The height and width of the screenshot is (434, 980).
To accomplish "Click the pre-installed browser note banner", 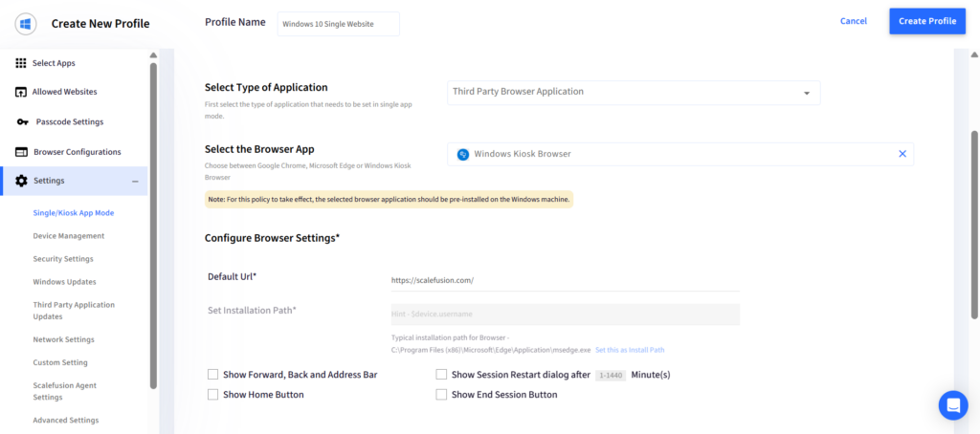I will 389,200.
